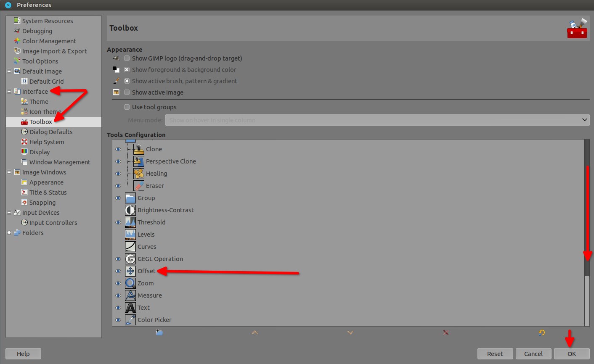
Task: Enable Show active image checkbox
Action: (x=127, y=92)
